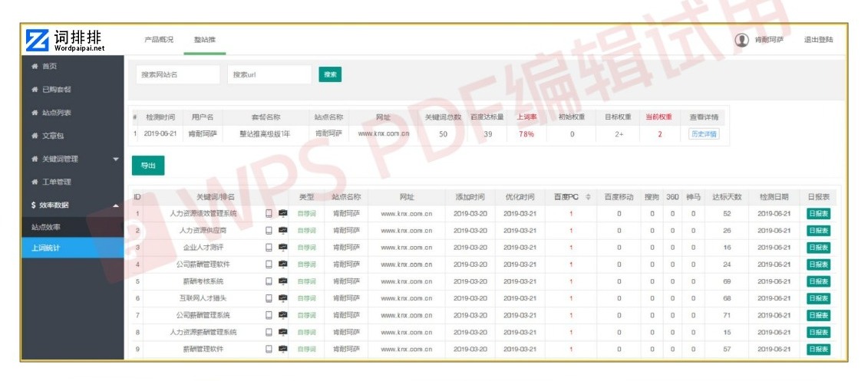Click the dollar icon beside 效率数据

point(34,205)
